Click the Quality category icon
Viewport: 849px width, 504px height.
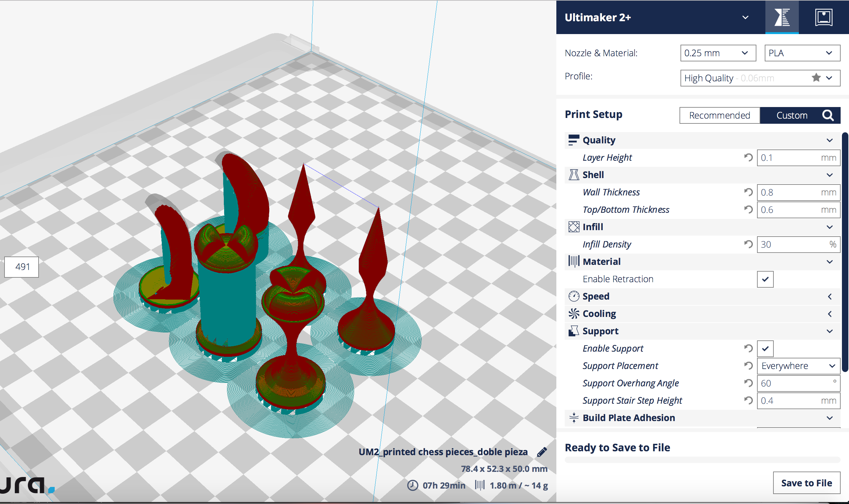click(x=573, y=140)
